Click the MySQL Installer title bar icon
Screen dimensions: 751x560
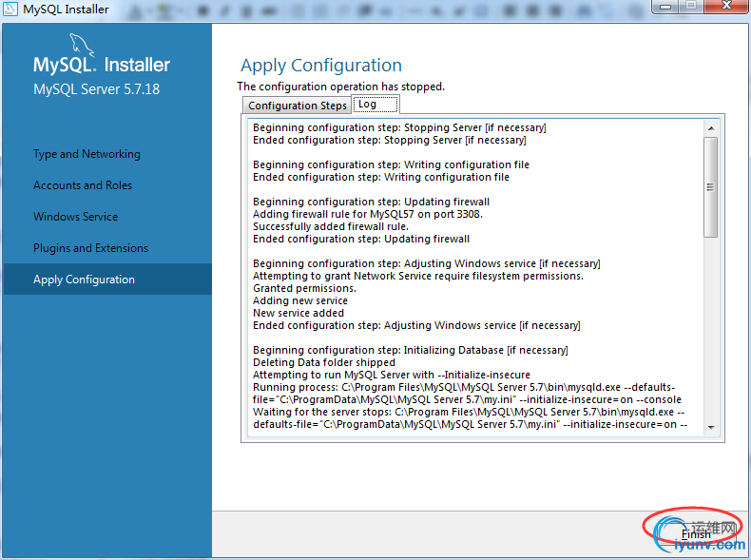pyautogui.click(x=10, y=9)
